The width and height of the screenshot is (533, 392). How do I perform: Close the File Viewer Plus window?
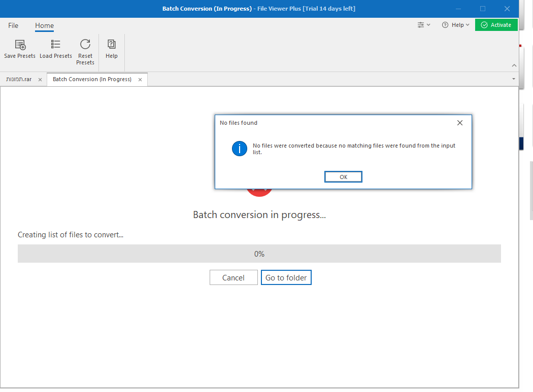507,9
